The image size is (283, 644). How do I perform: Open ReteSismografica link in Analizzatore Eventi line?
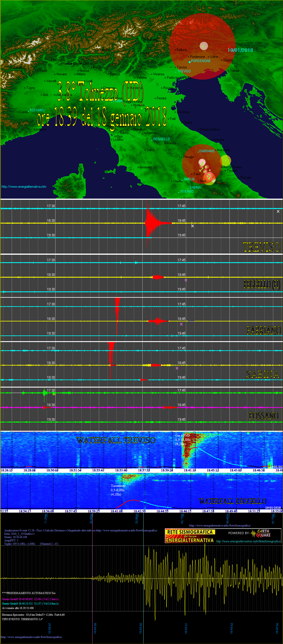[x=127, y=530]
